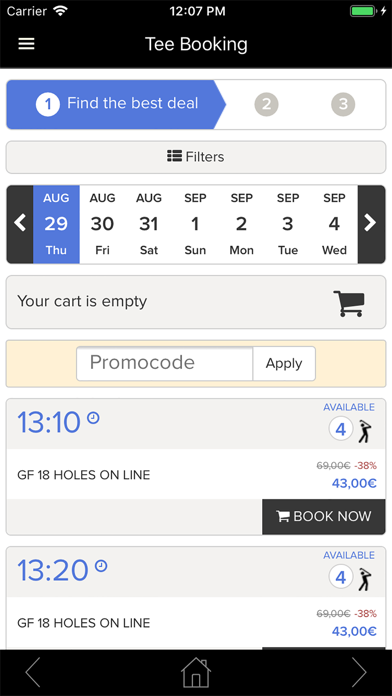Go to the home screen icon
The height and width of the screenshot is (696, 392).
coord(196,672)
